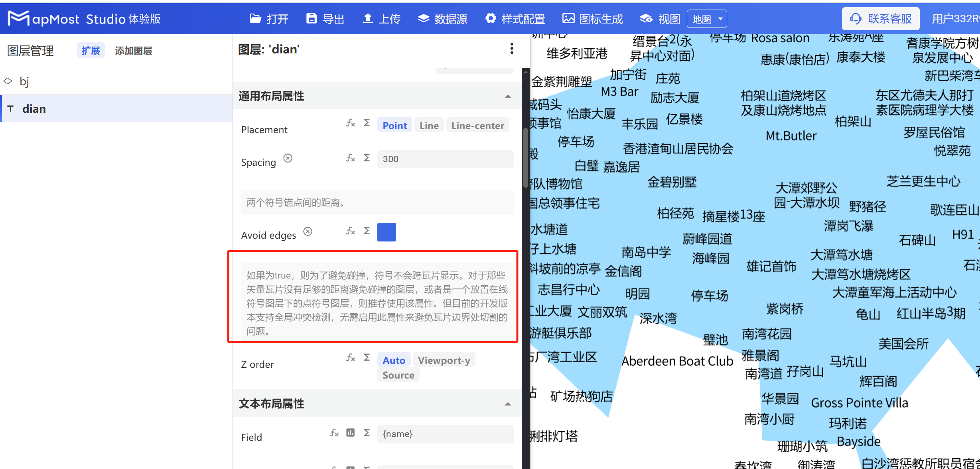
Task: Click the Spacing value input showing 300
Action: (445, 159)
